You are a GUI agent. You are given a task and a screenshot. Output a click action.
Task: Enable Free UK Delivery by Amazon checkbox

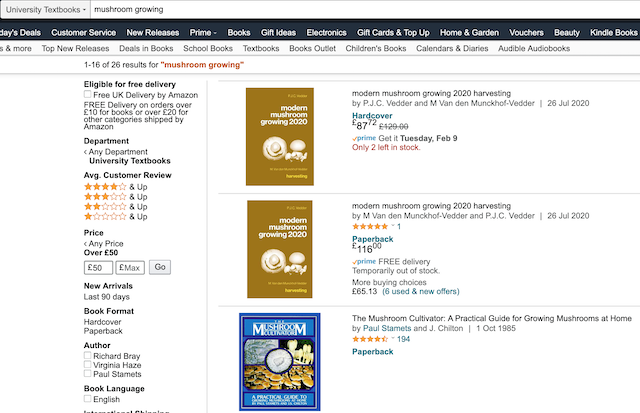(87, 94)
